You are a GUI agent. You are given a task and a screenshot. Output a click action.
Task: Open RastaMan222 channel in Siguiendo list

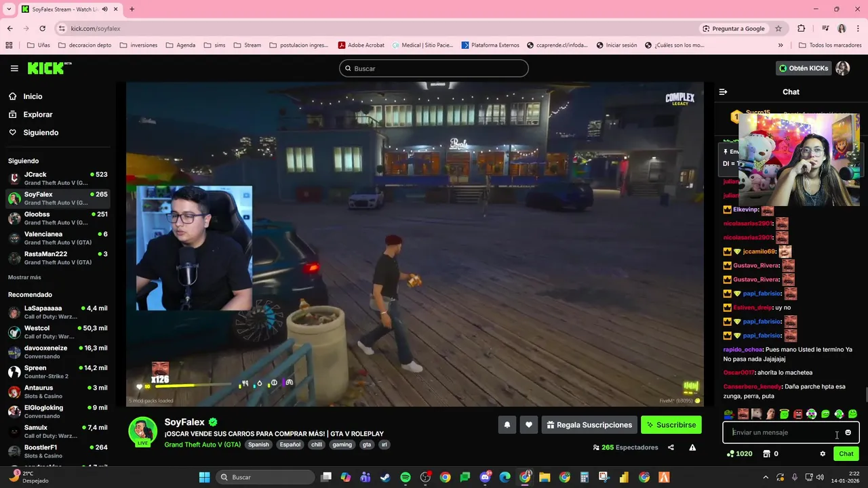coord(58,258)
